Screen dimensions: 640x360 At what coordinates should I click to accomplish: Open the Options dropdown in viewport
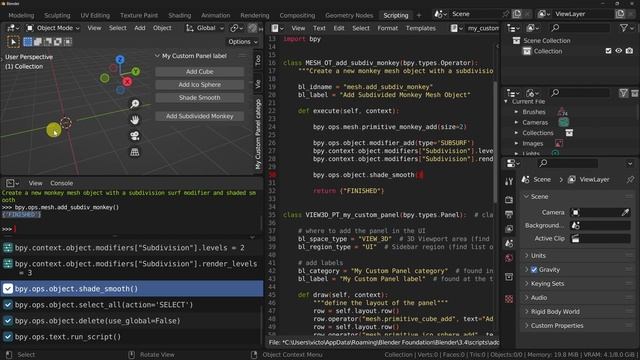coord(243,42)
